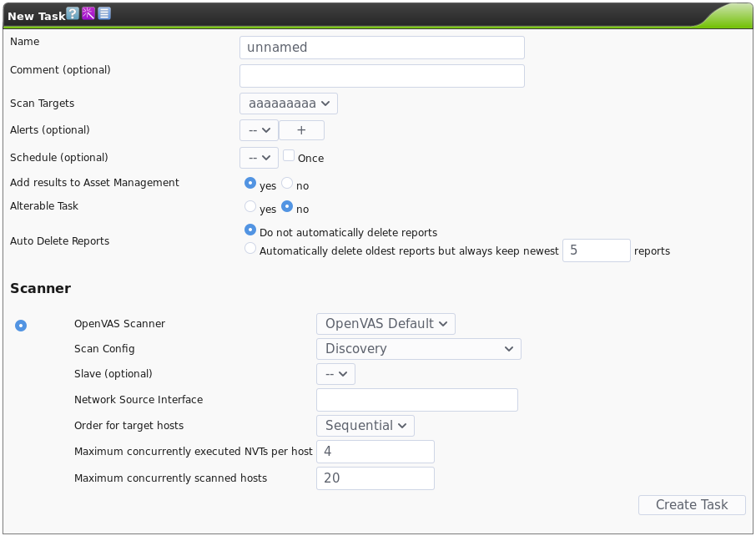Click the Name input field

[381, 48]
